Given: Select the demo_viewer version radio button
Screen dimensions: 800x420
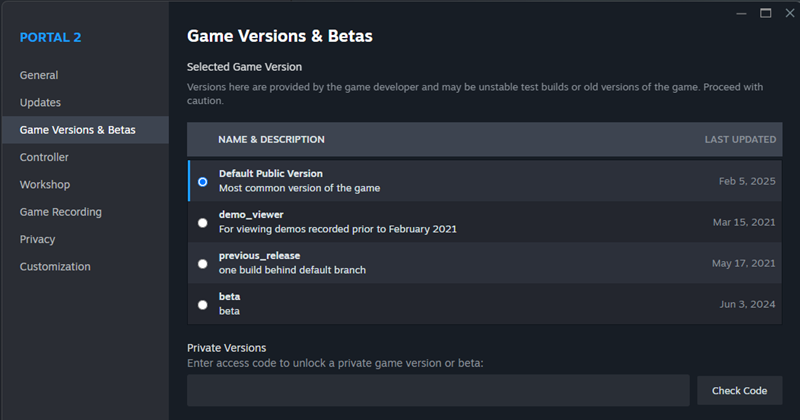Looking at the screenshot, I should pyautogui.click(x=203, y=223).
